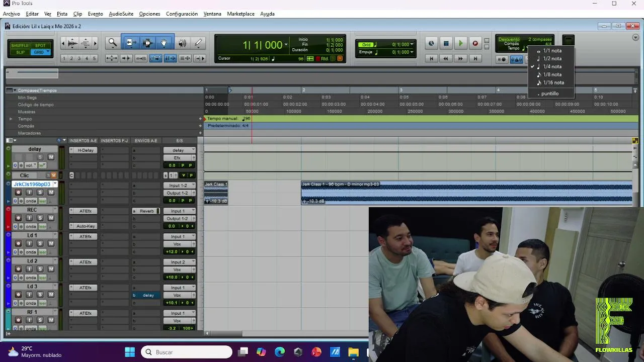644x362 pixels.
Task: Open Output 1-2 selector on REC track
Action: [x=179, y=219]
